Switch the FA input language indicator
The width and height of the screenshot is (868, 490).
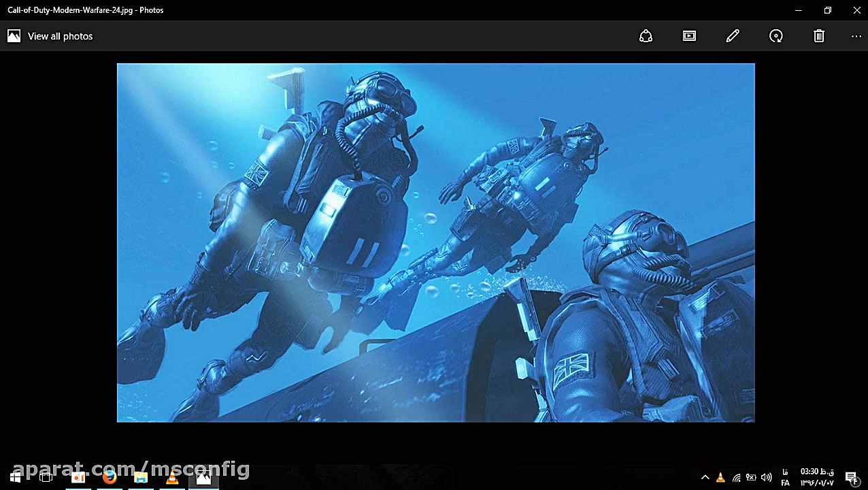tap(786, 477)
